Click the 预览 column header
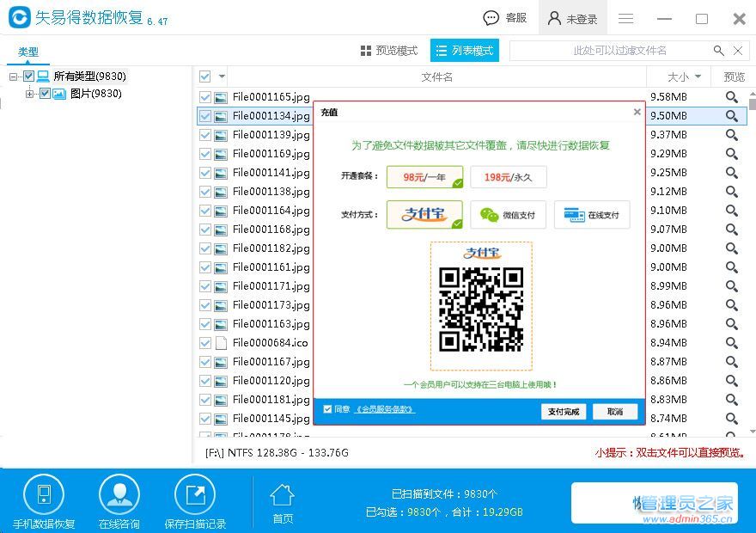 coord(734,77)
